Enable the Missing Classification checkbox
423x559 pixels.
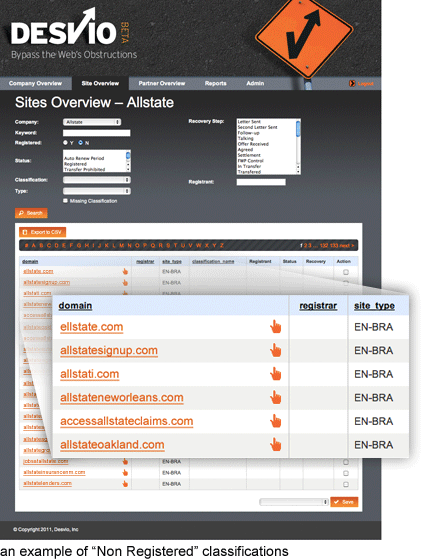65,201
